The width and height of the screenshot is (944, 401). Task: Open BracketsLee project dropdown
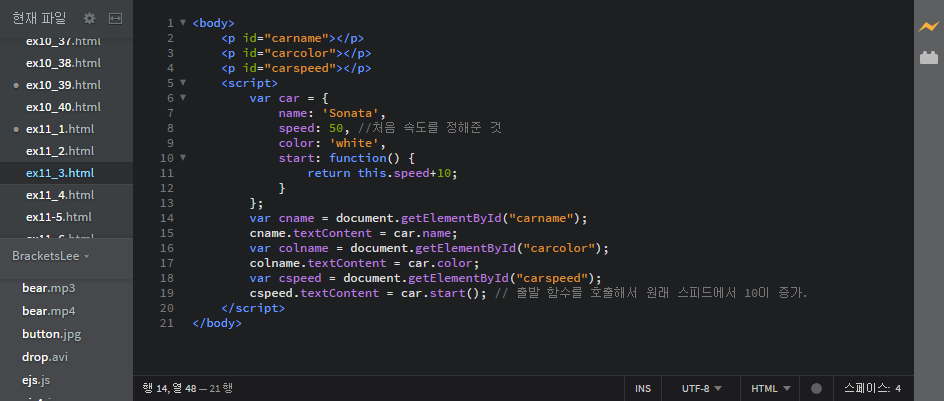pos(51,256)
